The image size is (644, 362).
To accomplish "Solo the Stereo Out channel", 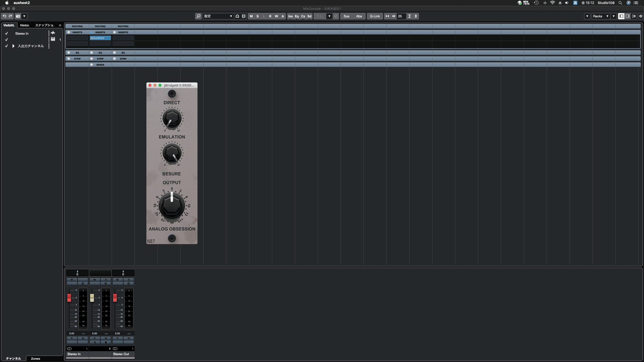I will tap(129, 280).
